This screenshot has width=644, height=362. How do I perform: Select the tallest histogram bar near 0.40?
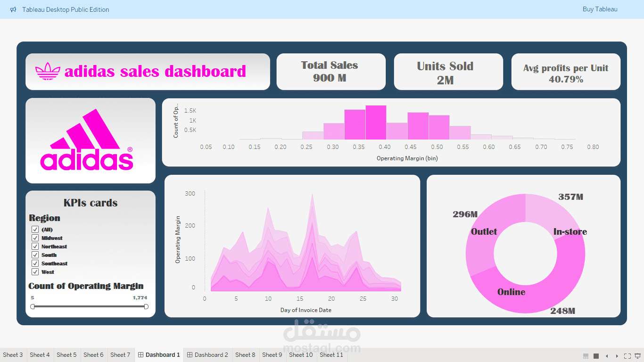tap(376, 123)
